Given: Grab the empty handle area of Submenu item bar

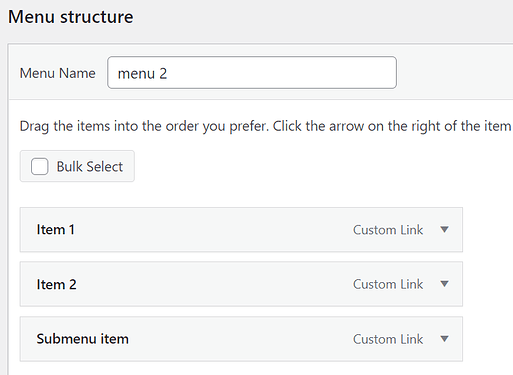Looking at the screenshot, I should click(240, 339).
